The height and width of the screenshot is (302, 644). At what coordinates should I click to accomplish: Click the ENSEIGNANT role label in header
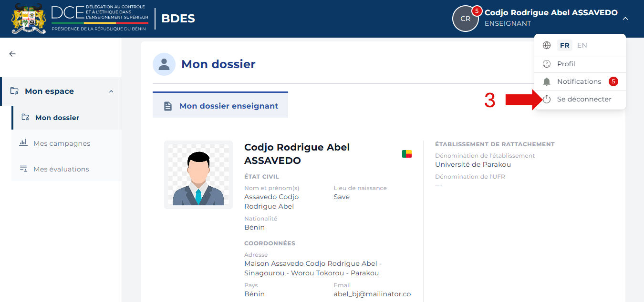508,23
